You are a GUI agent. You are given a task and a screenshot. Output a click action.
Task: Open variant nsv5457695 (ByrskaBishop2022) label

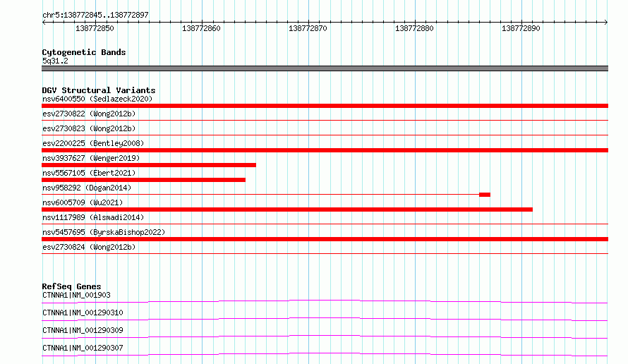click(x=104, y=232)
